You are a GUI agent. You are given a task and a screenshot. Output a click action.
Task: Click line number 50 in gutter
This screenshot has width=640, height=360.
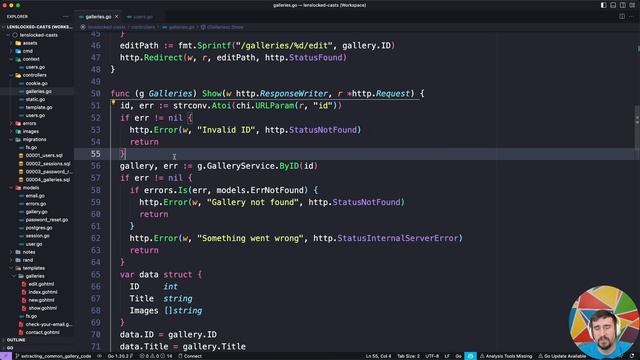pyautogui.click(x=96, y=94)
